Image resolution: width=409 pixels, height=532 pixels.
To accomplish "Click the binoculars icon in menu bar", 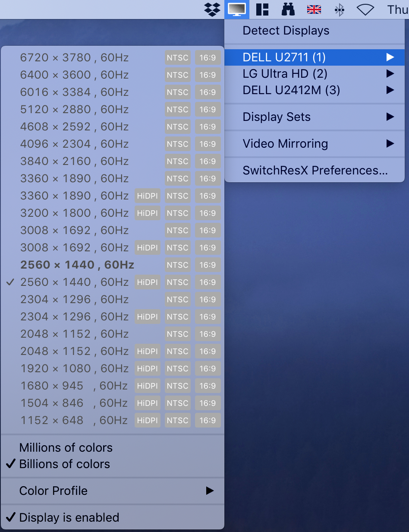I will tap(288, 9).
